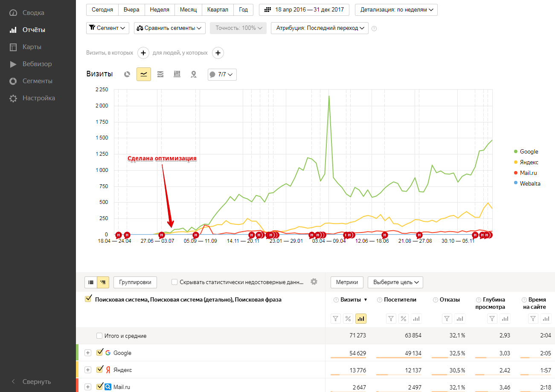Switch chart to pie view
Viewport: 555px width, 392px height.
pos(127,74)
